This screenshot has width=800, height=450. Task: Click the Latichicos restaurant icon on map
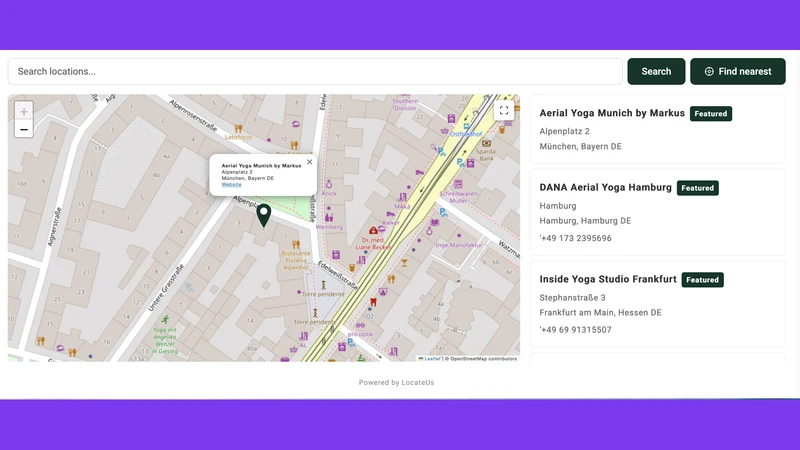pyautogui.click(x=238, y=129)
